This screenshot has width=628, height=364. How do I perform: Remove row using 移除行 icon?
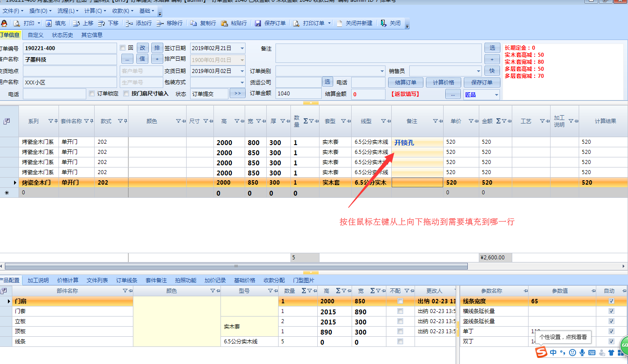coord(160,23)
